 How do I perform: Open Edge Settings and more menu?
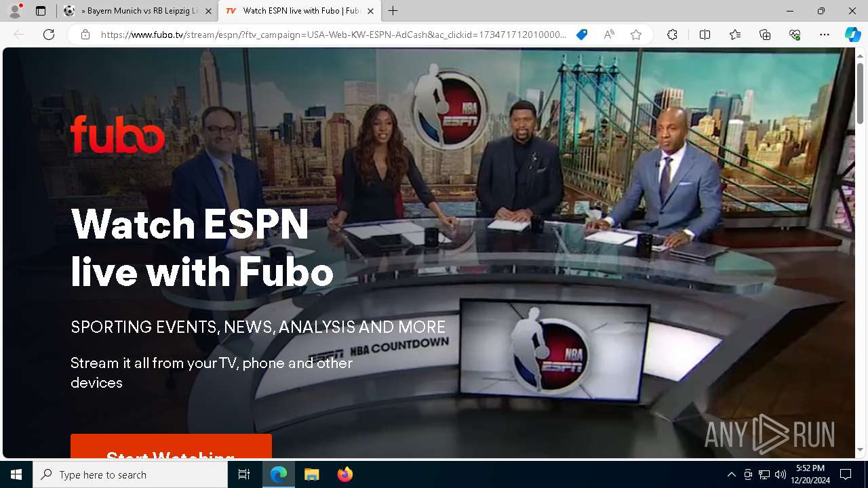[x=825, y=35]
